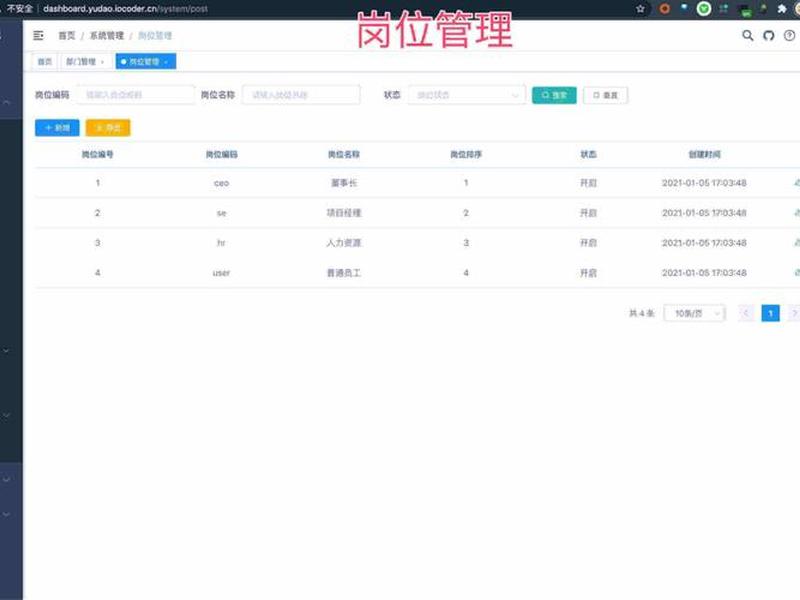Open the 状态 dropdown filter
Image resolution: width=800 pixels, height=600 pixels.
tap(466, 95)
